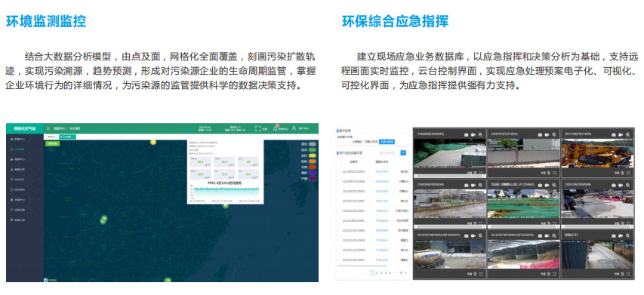Go to page 3 in device list pagination

click(x=381, y=273)
